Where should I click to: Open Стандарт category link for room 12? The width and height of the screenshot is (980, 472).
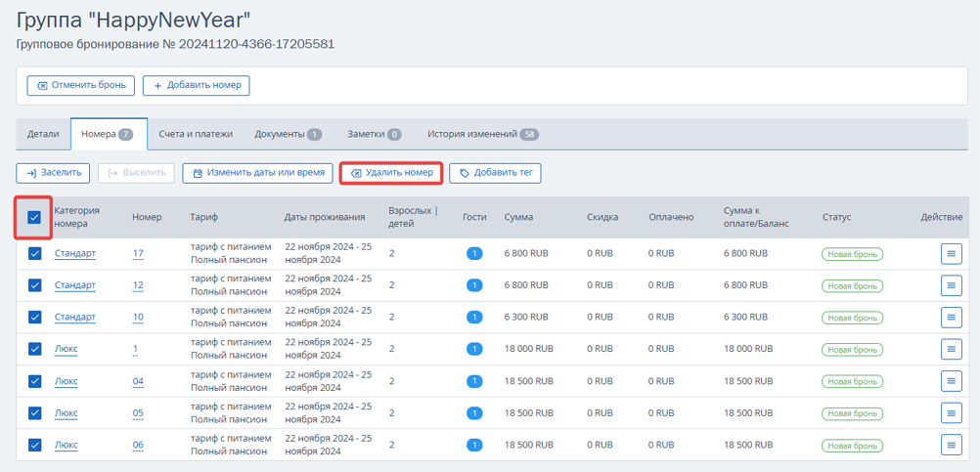(75, 285)
